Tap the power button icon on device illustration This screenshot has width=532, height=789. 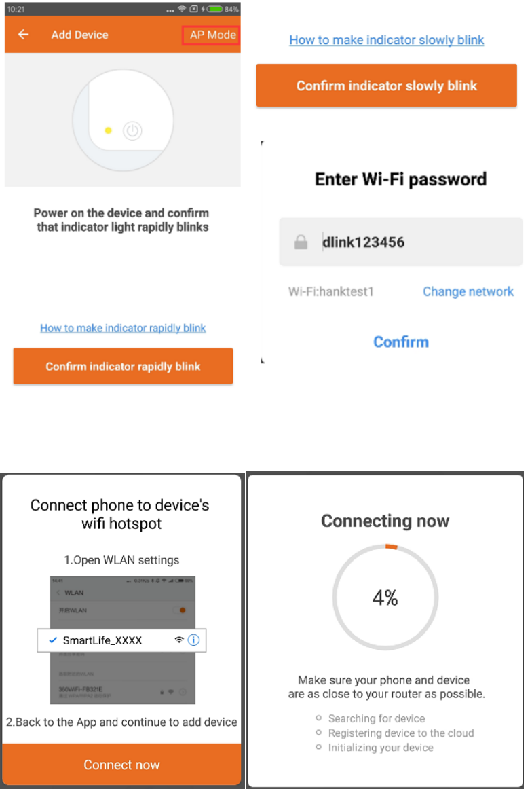132,130
